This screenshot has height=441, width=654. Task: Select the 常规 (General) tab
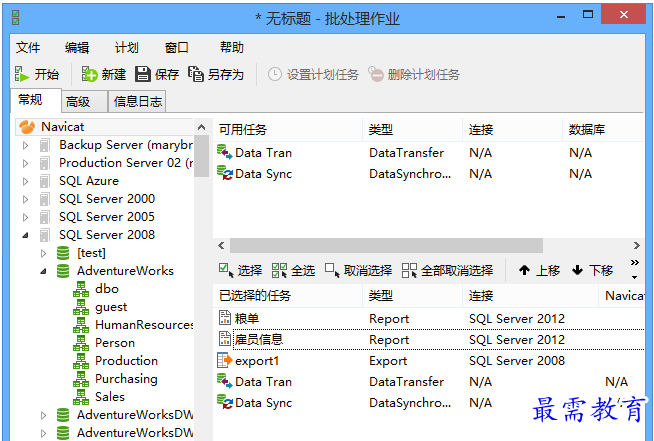point(36,100)
